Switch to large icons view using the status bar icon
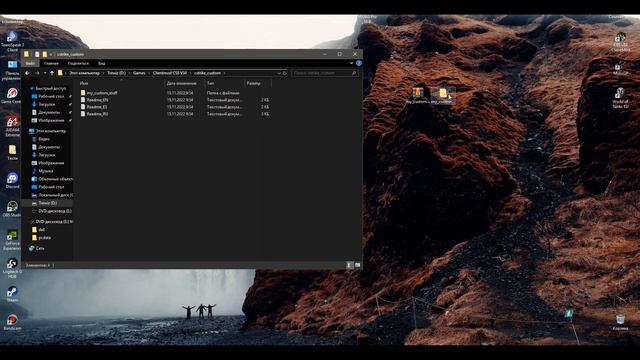This screenshot has width=640, height=360. click(x=358, y=265)
